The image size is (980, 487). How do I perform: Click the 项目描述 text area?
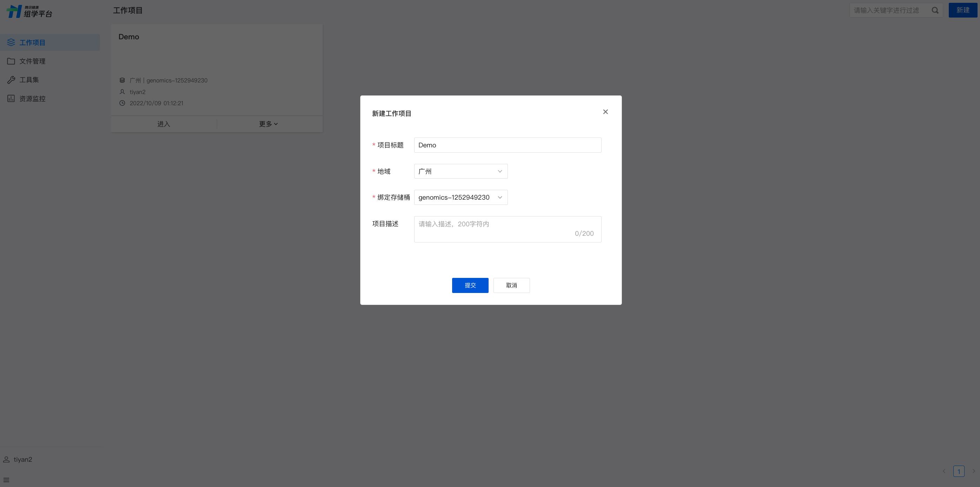tap(507, 229)
